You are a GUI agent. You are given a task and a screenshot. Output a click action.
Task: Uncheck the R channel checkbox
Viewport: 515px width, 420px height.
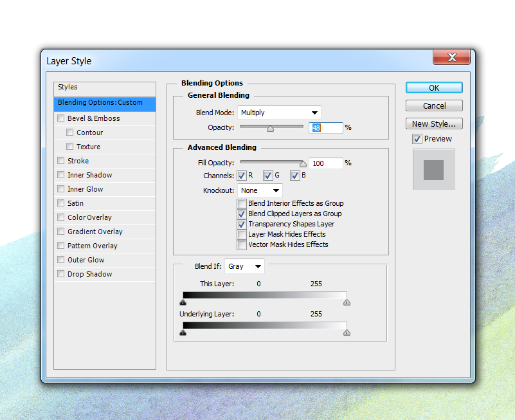click(x=242, y=176)
